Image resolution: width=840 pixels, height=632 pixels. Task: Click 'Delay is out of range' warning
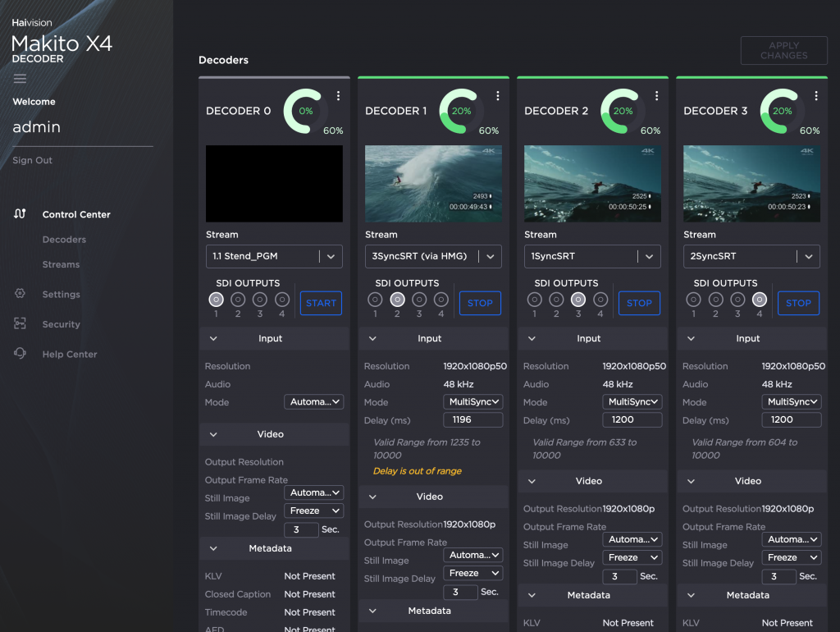click(x=418, y=470)
